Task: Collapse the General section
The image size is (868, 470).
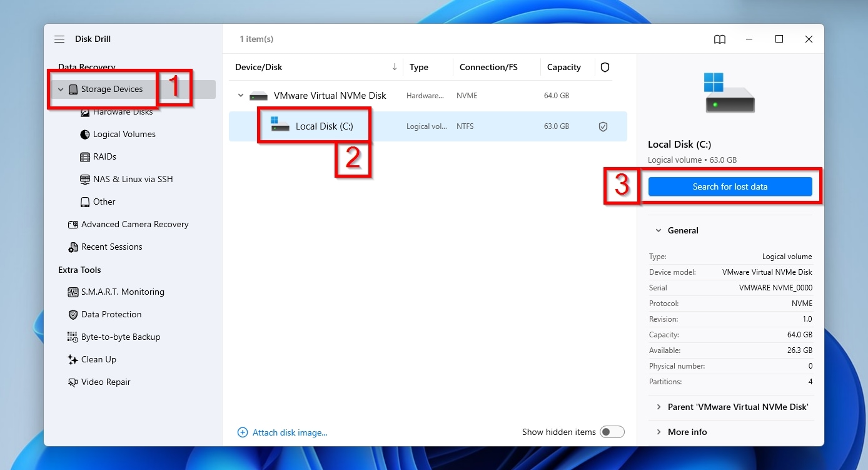Action: [x=659, y=231]
